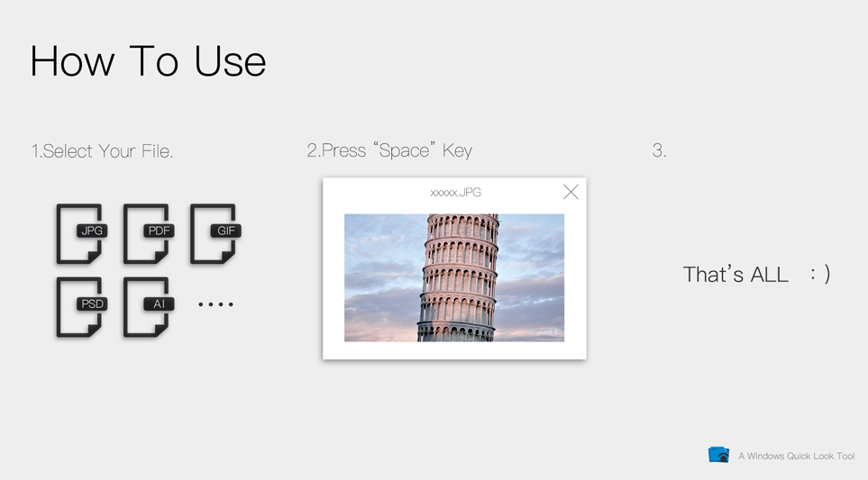Click the "A Windows Quick Look Tool" caption

tap(796, 457)
